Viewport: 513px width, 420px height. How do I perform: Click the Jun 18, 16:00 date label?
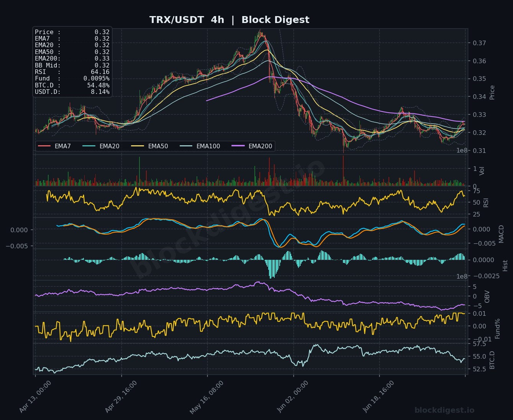coord(379,397)
